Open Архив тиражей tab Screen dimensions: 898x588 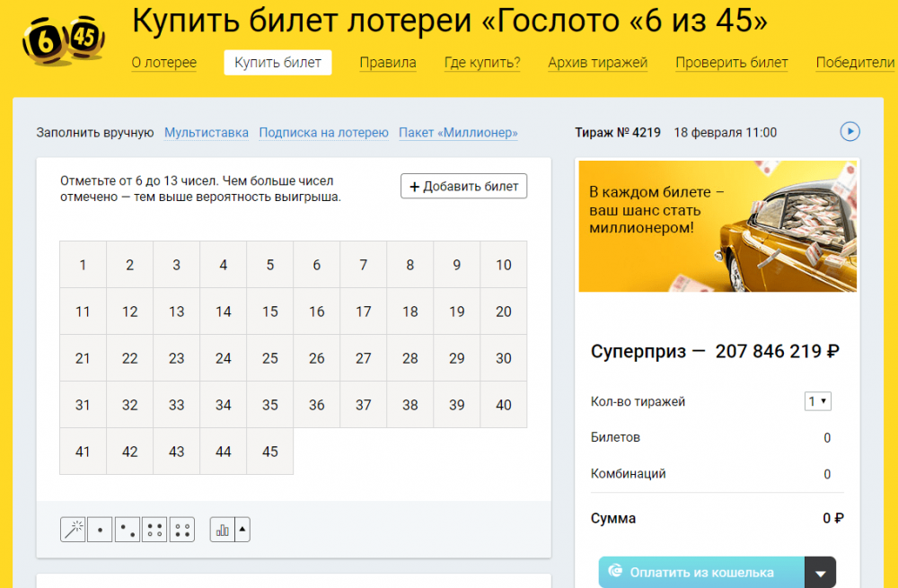[598, 63]
